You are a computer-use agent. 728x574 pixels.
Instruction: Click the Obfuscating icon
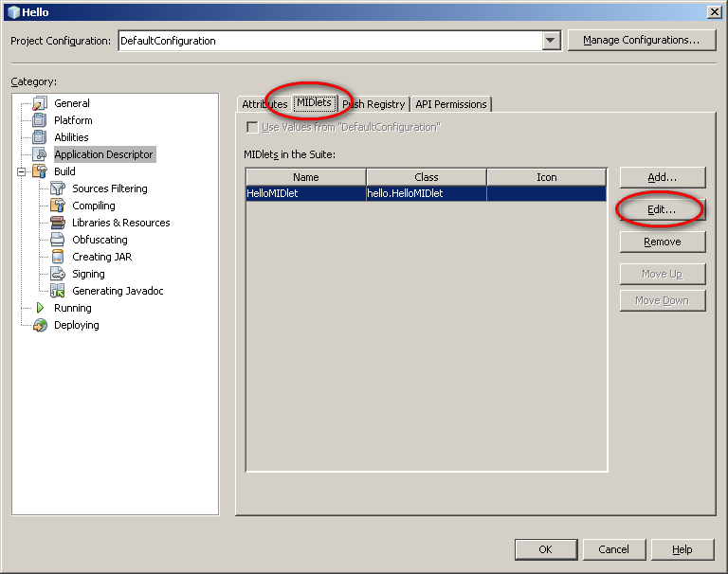coord(58,240)
